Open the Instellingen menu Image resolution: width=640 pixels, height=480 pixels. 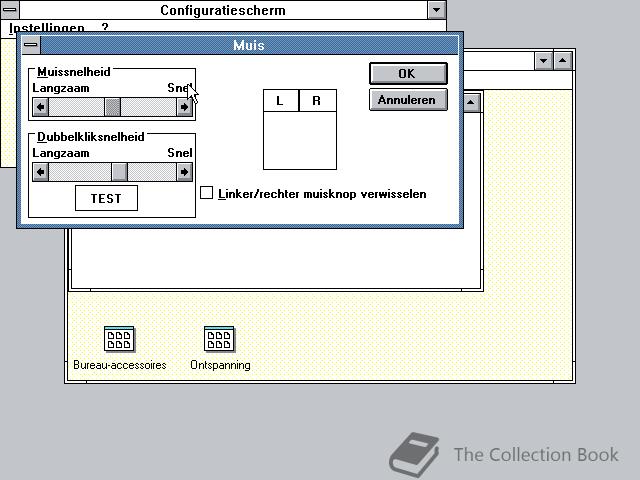click(x=47, y=28)
